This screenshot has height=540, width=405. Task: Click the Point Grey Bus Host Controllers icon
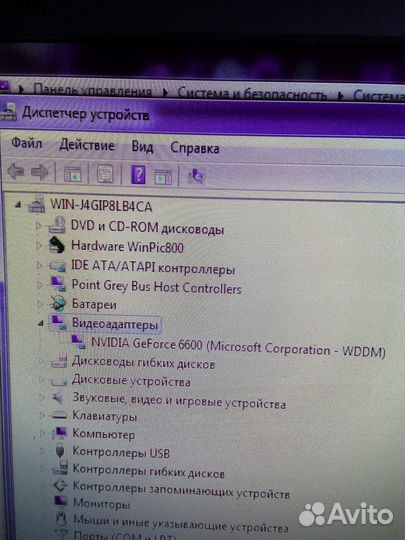click(58, 285)
